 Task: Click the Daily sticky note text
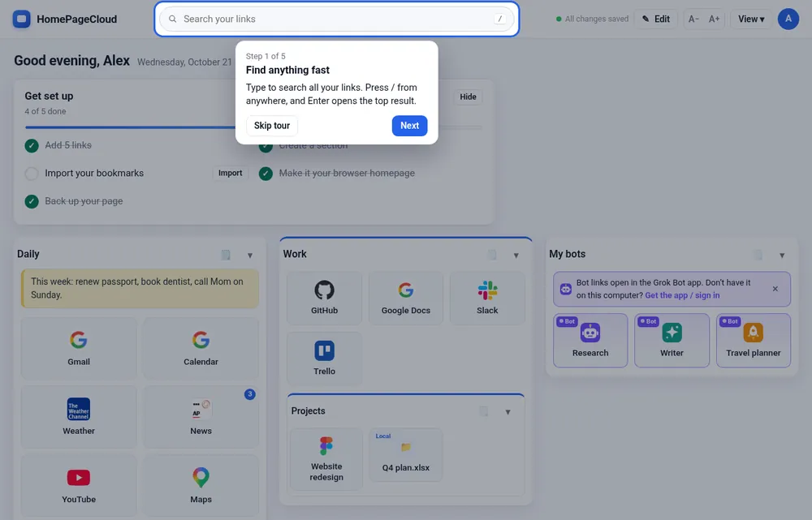pos(140,288)
